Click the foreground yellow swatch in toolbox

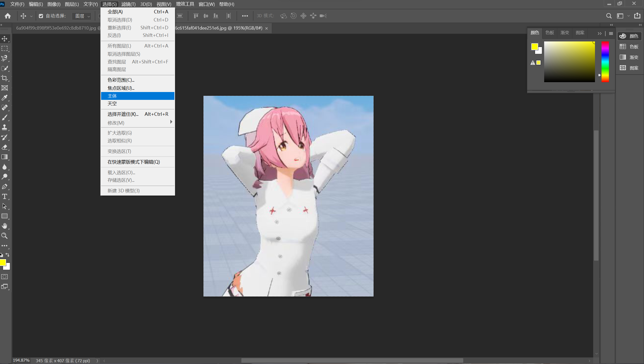(x=3, y=262)
